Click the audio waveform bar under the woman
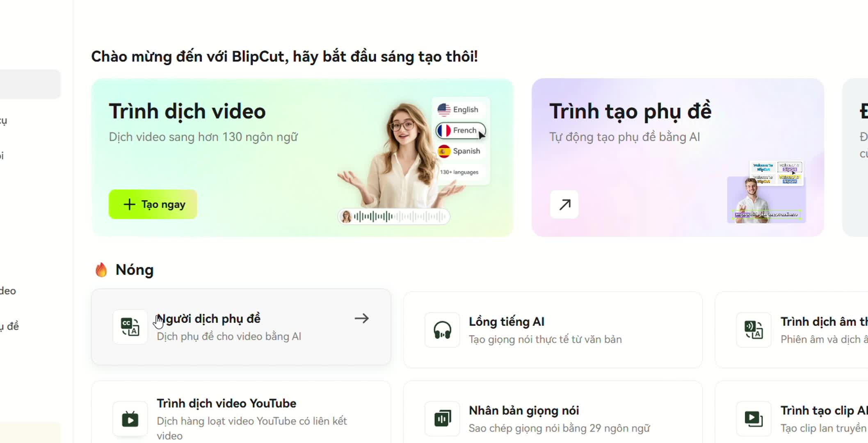The image size is (868, 443). click(394, 216)
